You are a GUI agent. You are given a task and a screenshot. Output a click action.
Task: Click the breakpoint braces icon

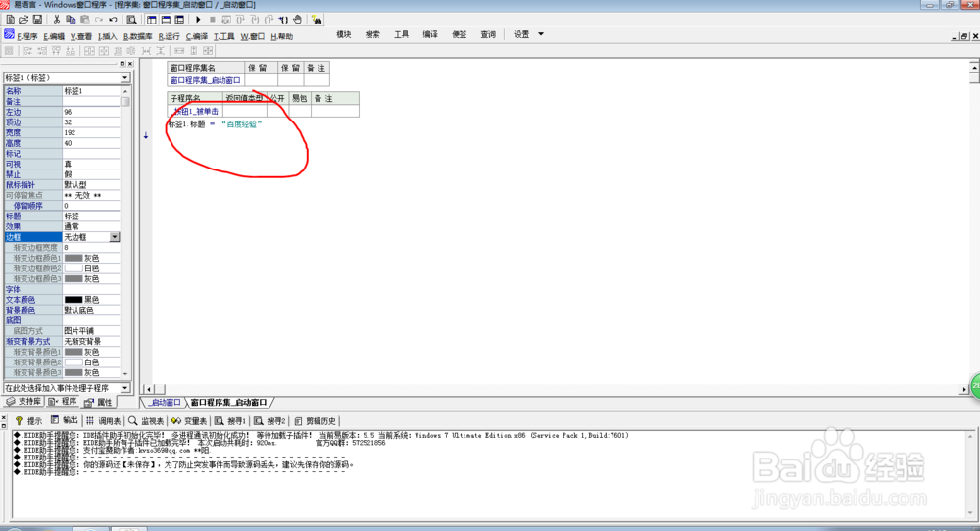(283, 20)
